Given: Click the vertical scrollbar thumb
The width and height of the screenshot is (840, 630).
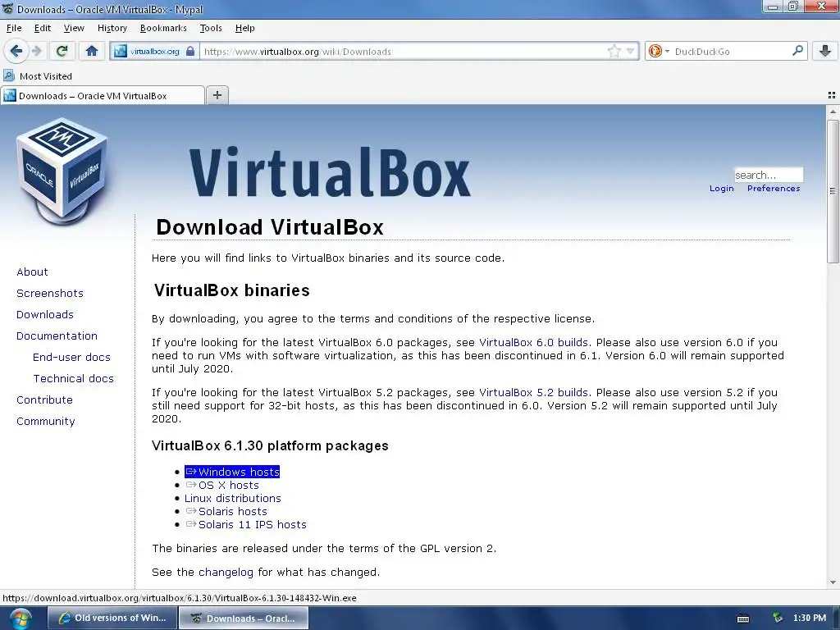Looking at the screenshot, I should point(833,191).
